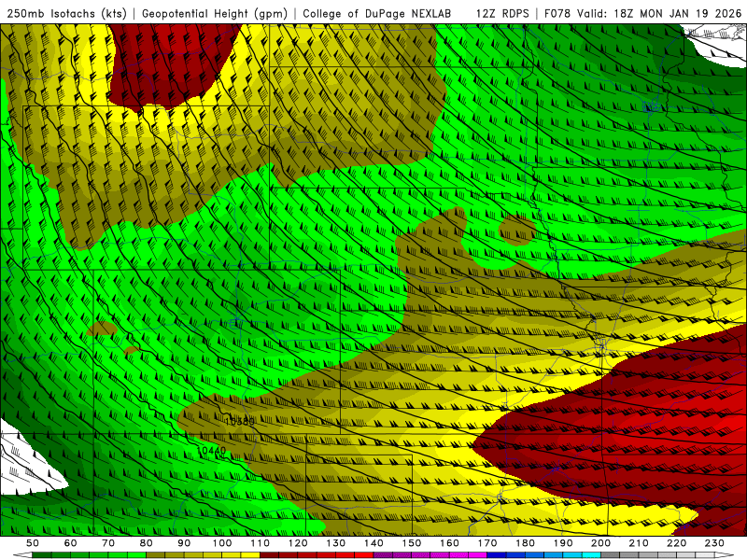Click the colorbar label 130
The width and height of the screenshot is (747, 560).
[x=335, y=543]
